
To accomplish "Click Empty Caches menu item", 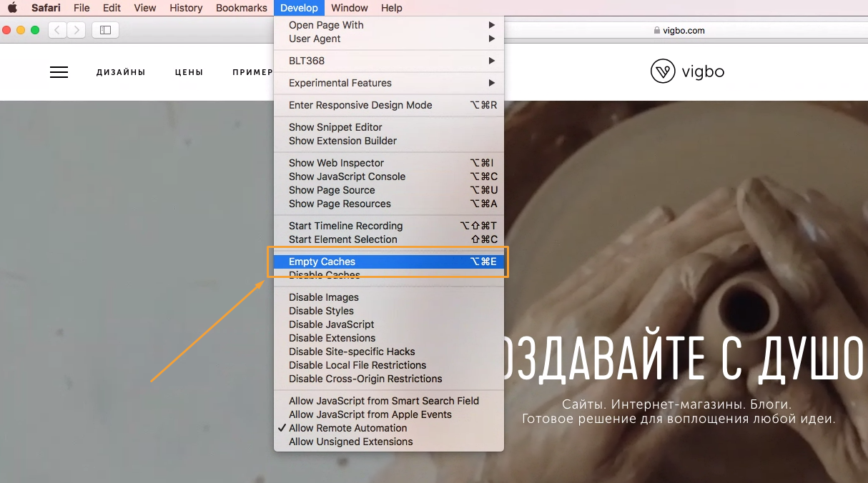I will click(x=389, y=262).
